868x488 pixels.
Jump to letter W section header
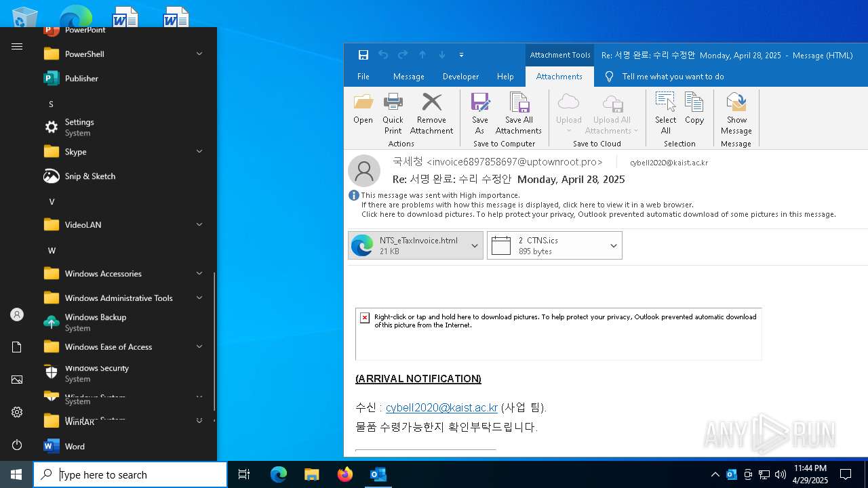[x=52, y=250]
